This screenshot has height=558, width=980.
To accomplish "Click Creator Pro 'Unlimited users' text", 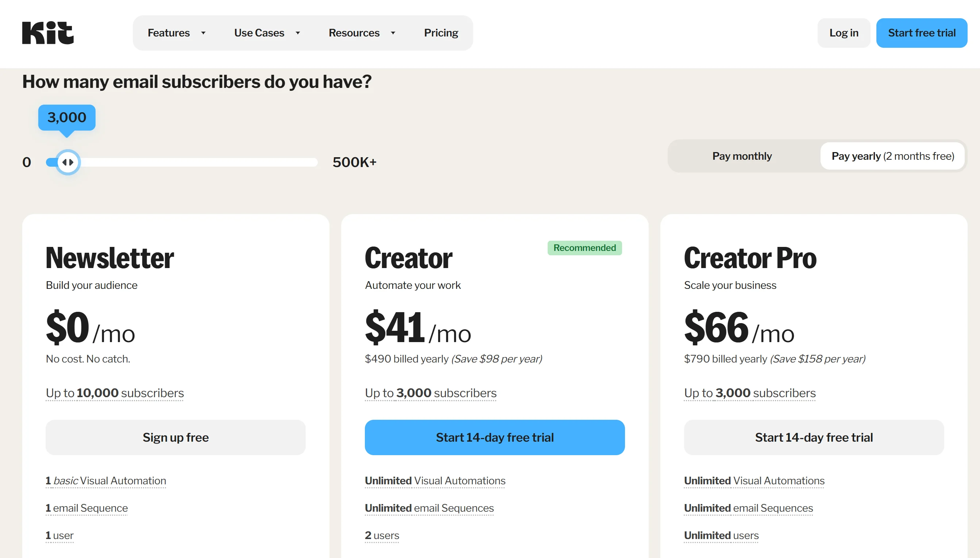I will 721,535.
